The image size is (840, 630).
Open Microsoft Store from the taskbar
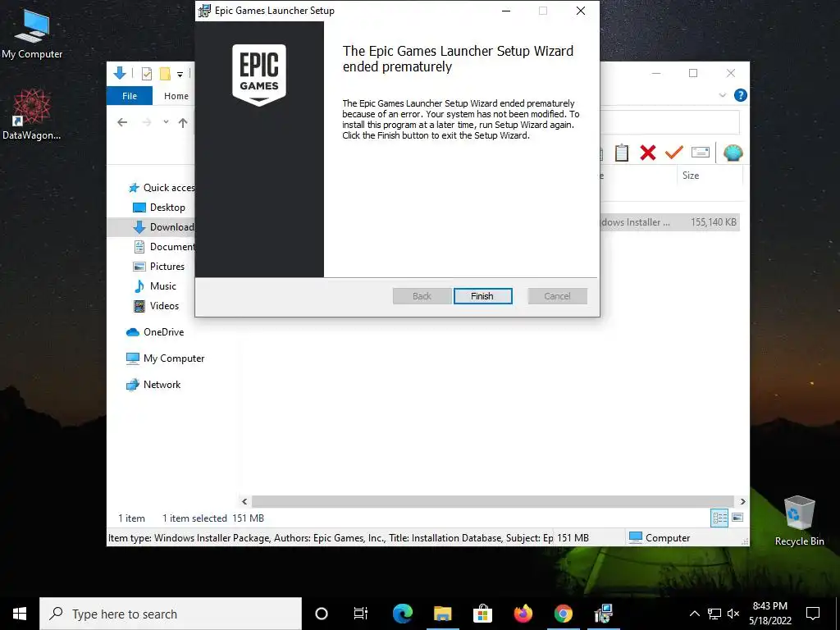[x=482, y=614]
